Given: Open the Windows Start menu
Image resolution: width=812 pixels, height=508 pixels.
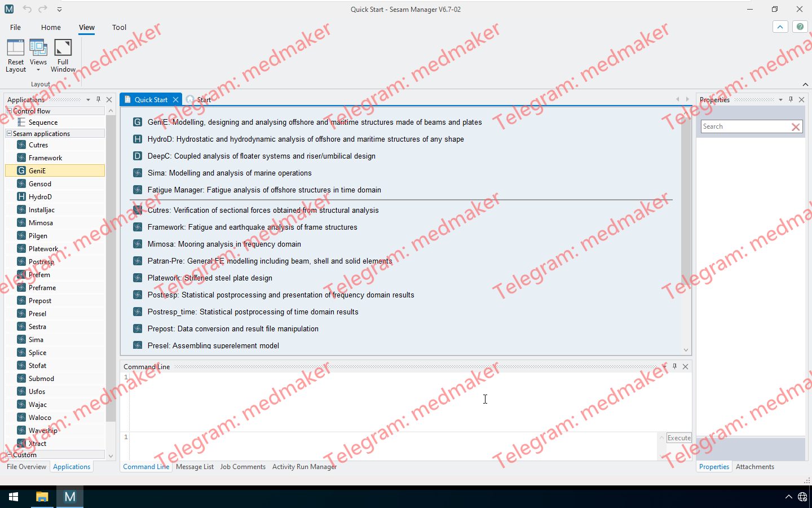Looking at the screenshot, I should 14,497.
